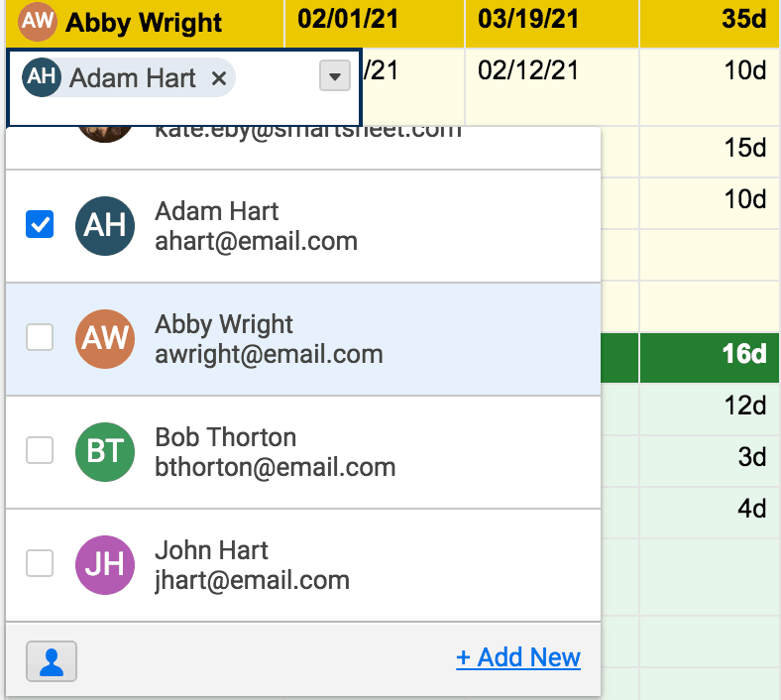The image size is (781, 700).
Task: Click the AW avatar in the dropdown list
Action: point(105,339)
